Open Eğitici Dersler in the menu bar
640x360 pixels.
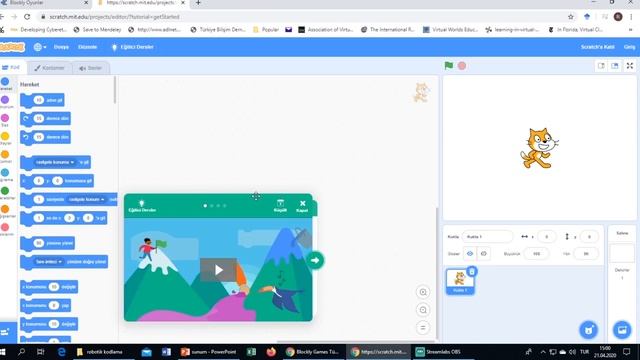(x=133, y=47)
